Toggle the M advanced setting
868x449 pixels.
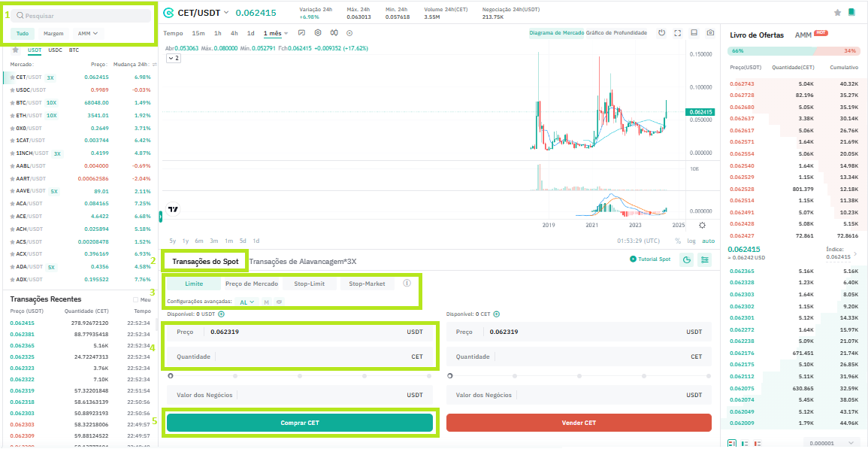click(x=266, y=302)
